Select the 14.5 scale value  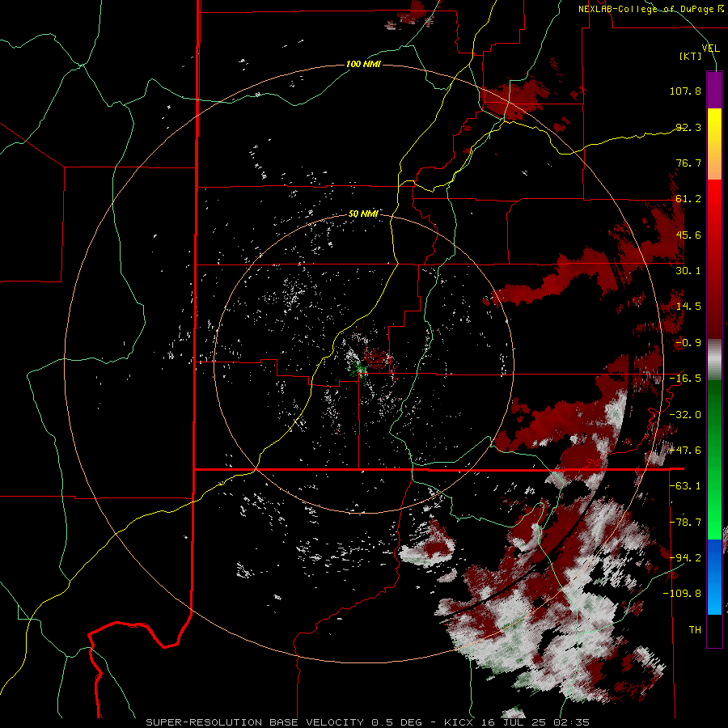(688, 307)
